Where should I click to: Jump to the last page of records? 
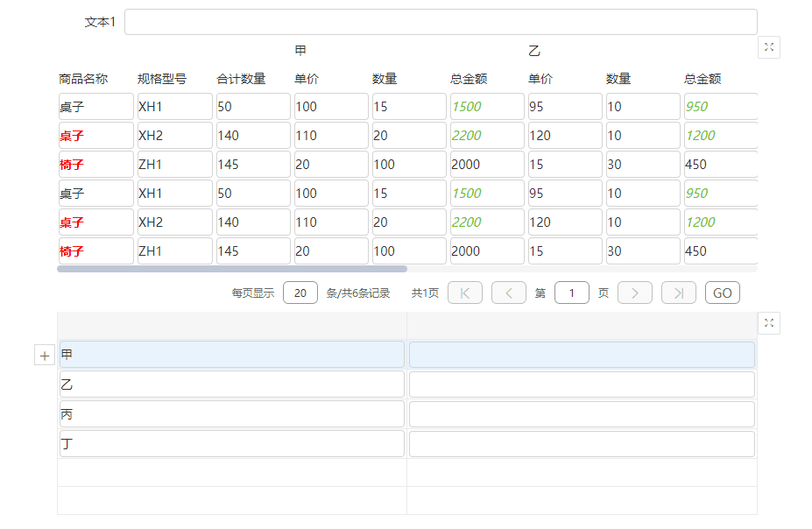(678, 293)
